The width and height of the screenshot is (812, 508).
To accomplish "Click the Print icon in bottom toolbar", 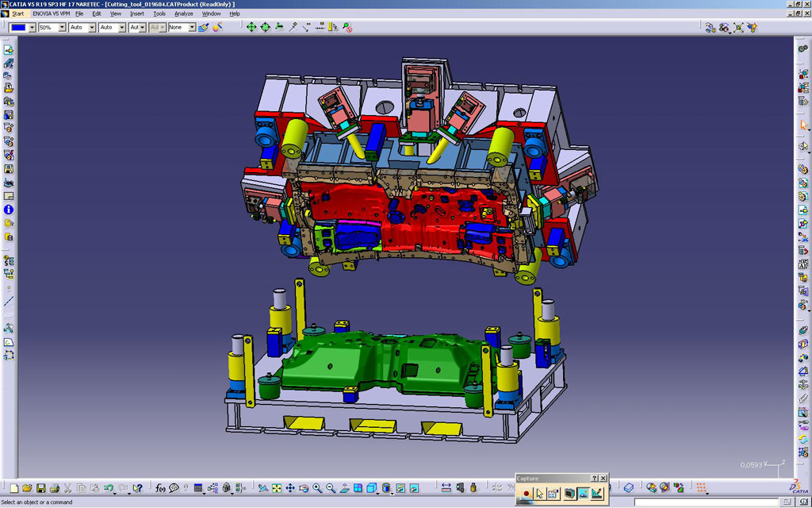I will [x=54, y=487].
